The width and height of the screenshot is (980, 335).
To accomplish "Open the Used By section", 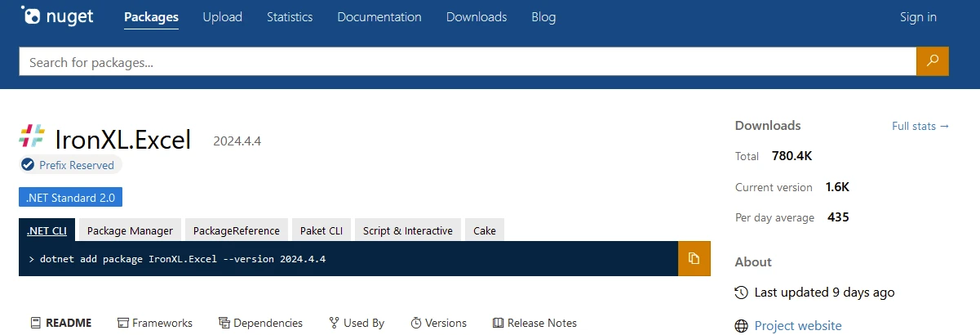I will tap(357, 323).
